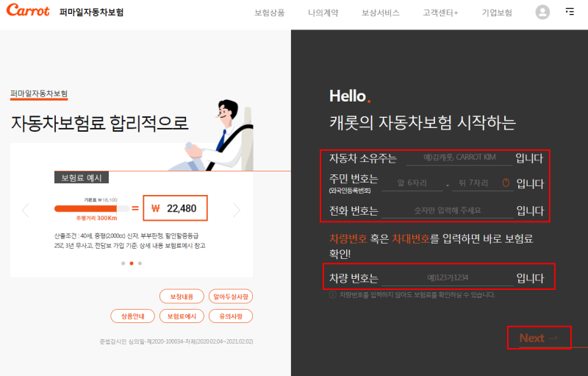Focus the 앞 6자리 ID field
Viewport: 588px width, 376px height.
(x=412, y=183)
